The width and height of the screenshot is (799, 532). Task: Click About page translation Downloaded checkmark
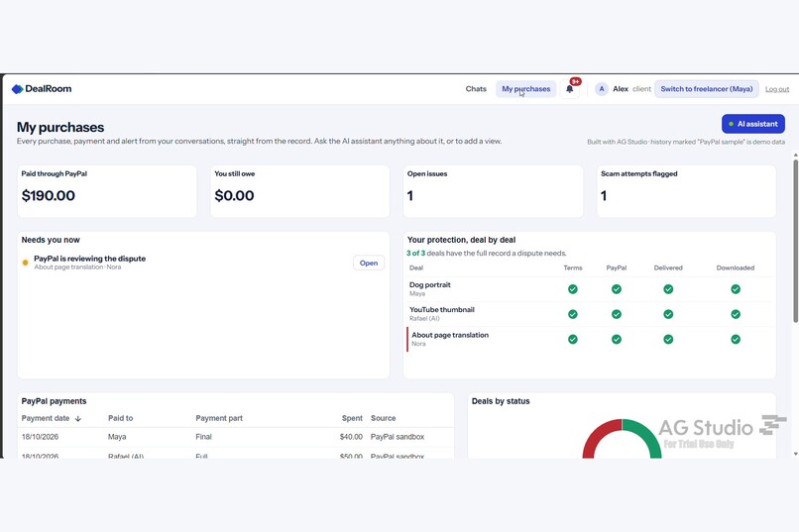(736, 339)
